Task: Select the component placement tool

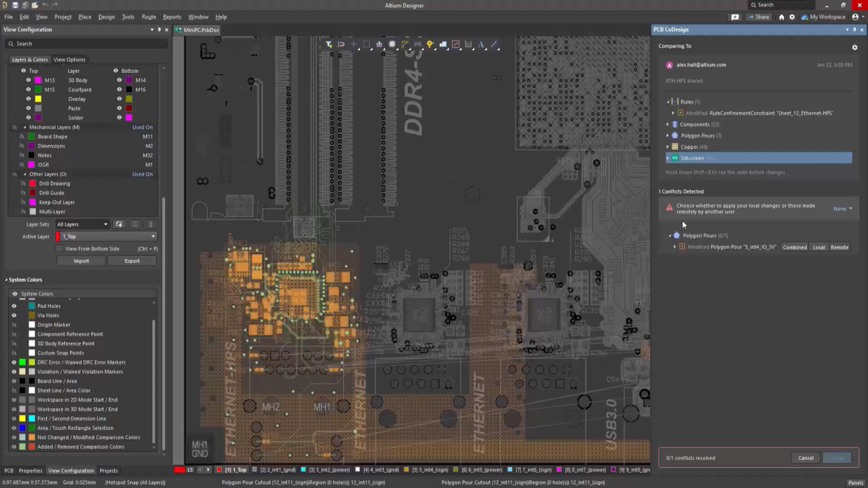Action: pyautogui.click(x=392, y=44)
